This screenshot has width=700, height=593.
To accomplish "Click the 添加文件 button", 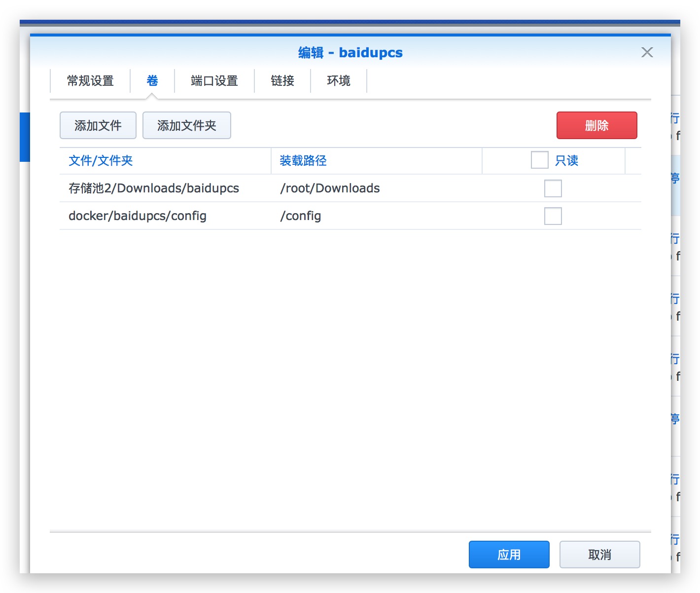I will [98, 125].
